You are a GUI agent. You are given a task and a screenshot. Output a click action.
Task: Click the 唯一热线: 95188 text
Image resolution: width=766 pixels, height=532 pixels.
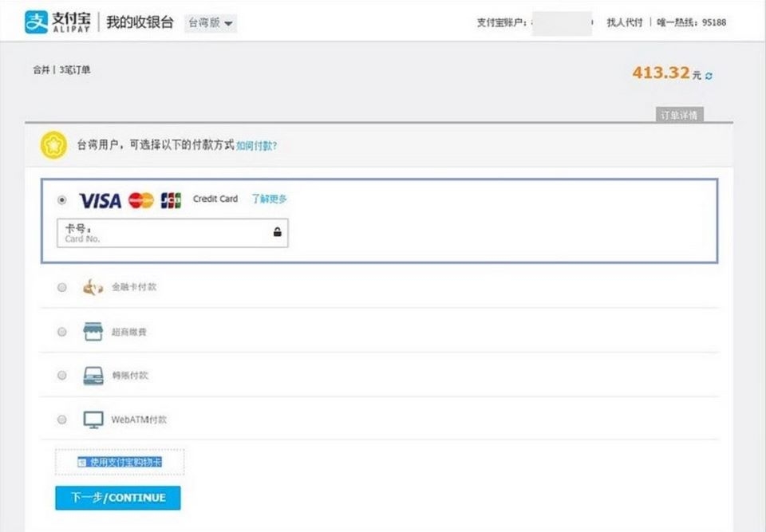point(691,22)
